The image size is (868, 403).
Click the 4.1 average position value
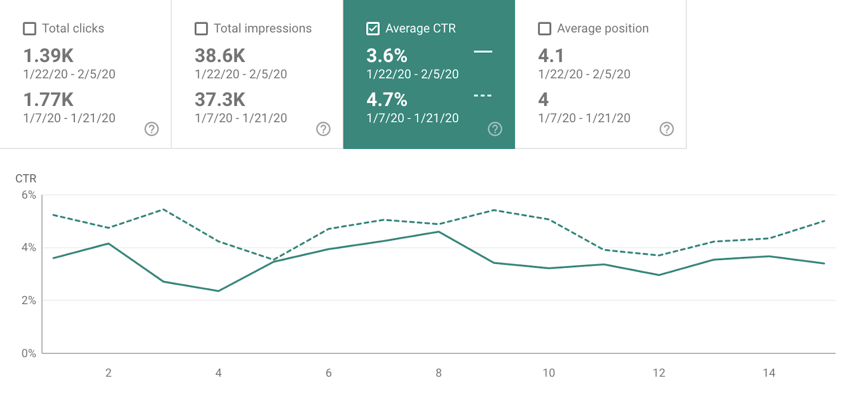click(x=551, y=55)
